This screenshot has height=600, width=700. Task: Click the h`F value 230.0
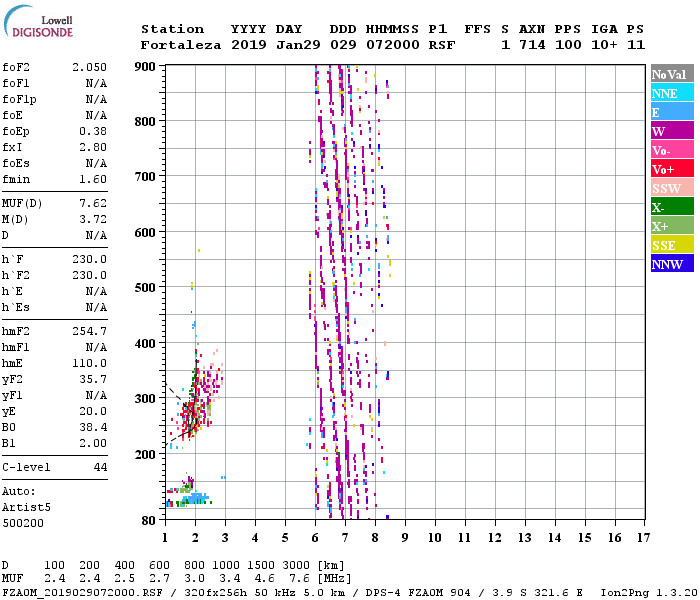pos(89,259)
